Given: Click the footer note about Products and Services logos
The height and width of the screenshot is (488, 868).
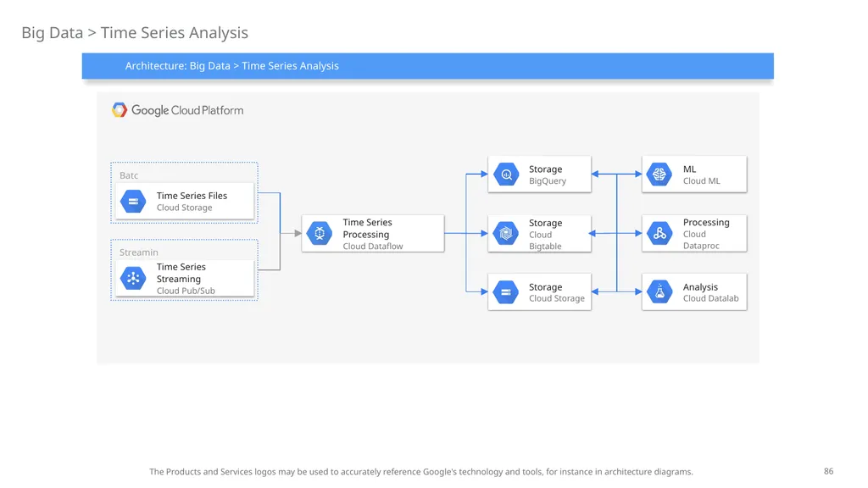Looking at the screenshot, I should [420, 472].
